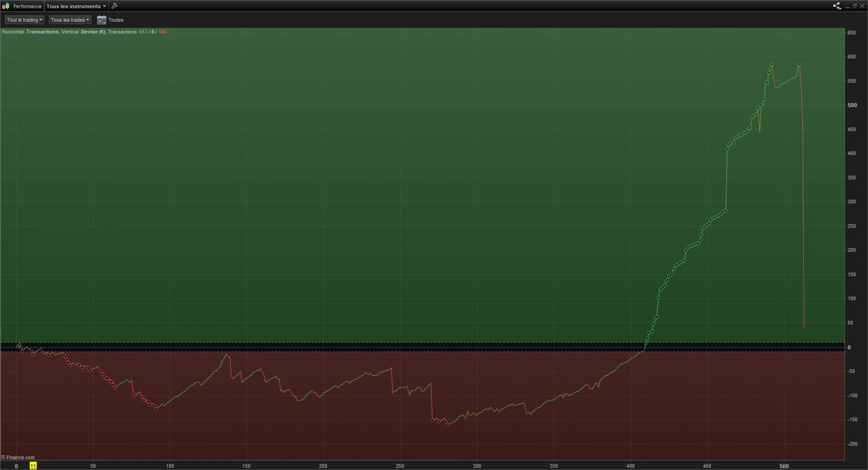Click the 650 value on vertical axis
868x470 pixels.
pyautogui.click(x=852, y=33)
